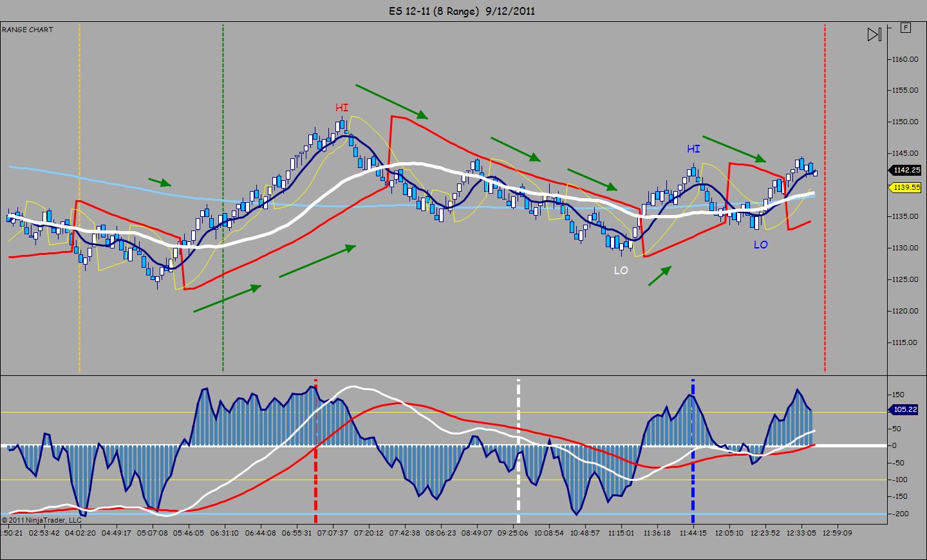Click the 04:49:17 time axis label

[117, 533]
